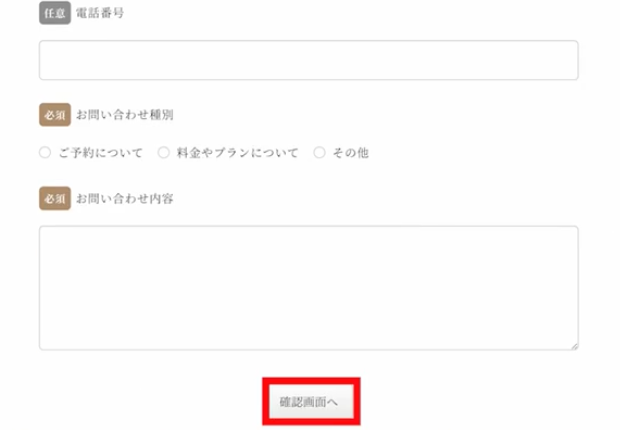Screen dimensions: 620x430
Task: Click the 必須 badge beside お問い合わせ内容
Action: (55, 198)
